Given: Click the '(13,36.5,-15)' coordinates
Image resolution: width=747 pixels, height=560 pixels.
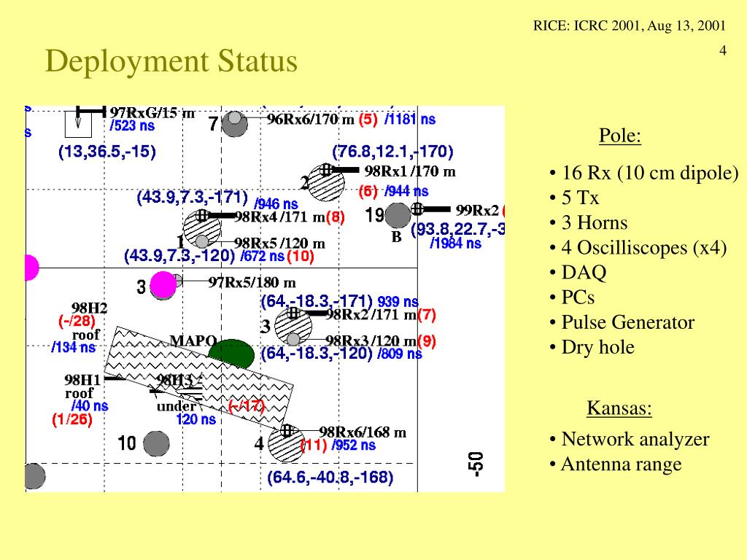Looking at the screenshot, I should point(107,152).
